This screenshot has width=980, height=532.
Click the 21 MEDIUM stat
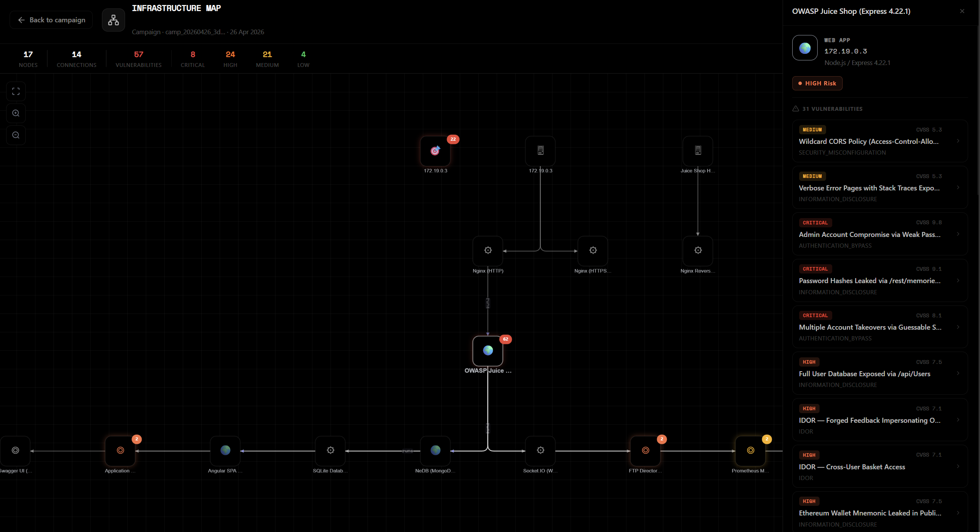[267, 59]
